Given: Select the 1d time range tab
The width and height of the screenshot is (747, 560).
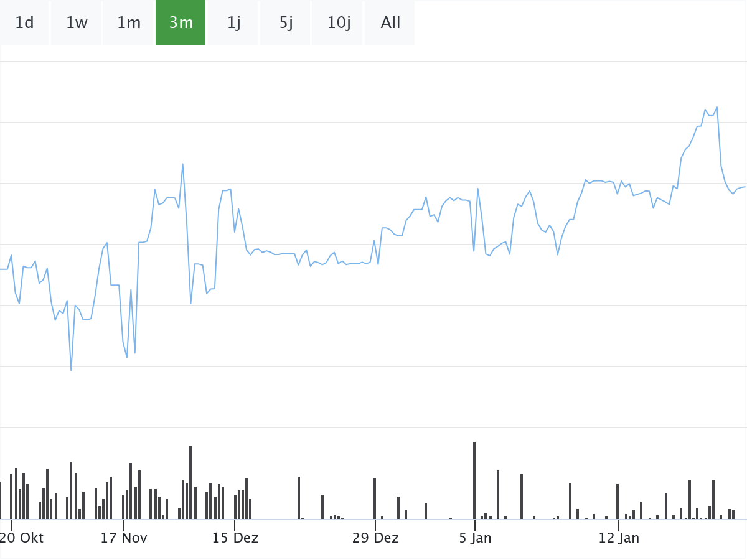Looking at the screenshot, I should [24, 23].
